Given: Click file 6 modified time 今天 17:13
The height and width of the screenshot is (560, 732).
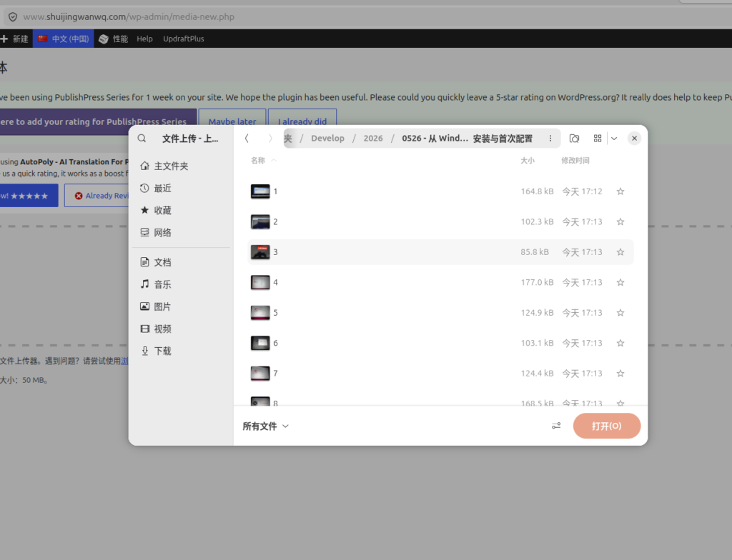Looking at the screenshot, I should click(582, 343).
